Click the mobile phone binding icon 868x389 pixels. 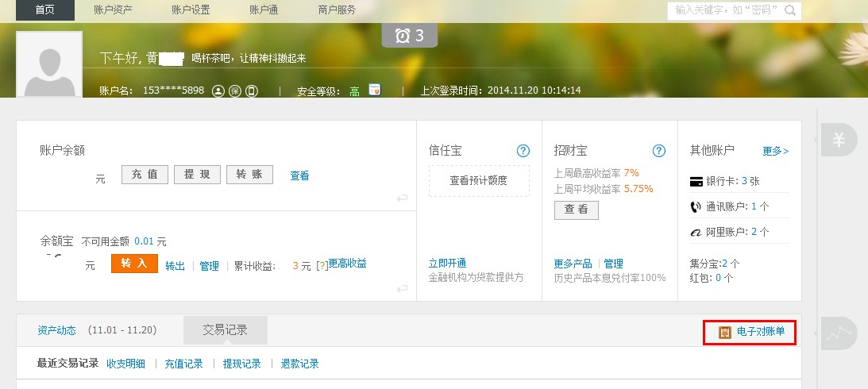point(252,91)
